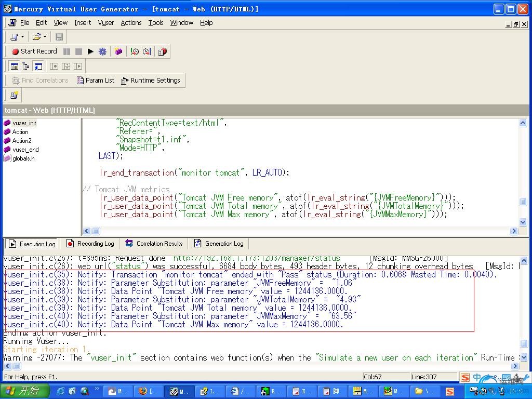The width and height of the screenshot is (532, 399).
Task: Open the Actions menu
Action: tap(131, 23)
